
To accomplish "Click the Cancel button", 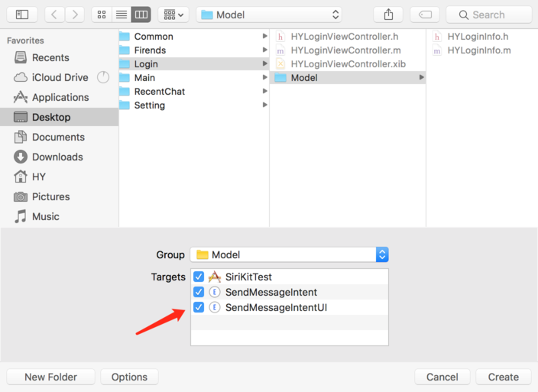I will point(442,377).
